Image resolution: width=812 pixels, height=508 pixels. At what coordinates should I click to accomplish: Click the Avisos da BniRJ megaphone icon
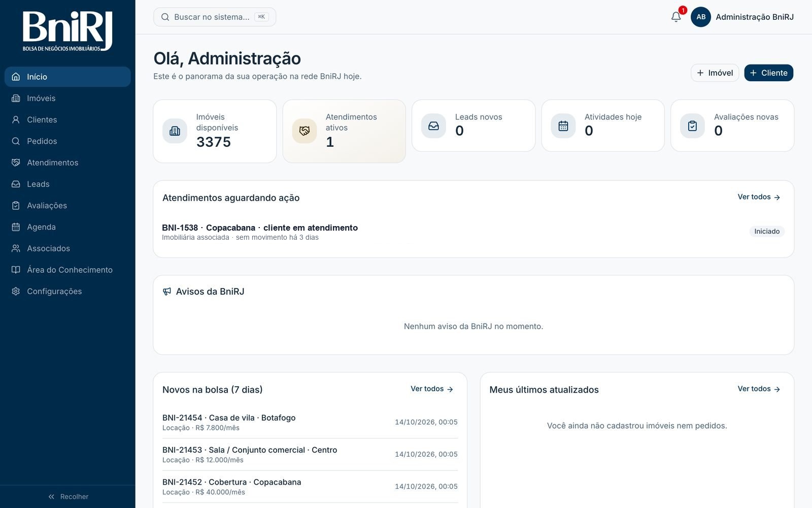(x=167, y=292)
